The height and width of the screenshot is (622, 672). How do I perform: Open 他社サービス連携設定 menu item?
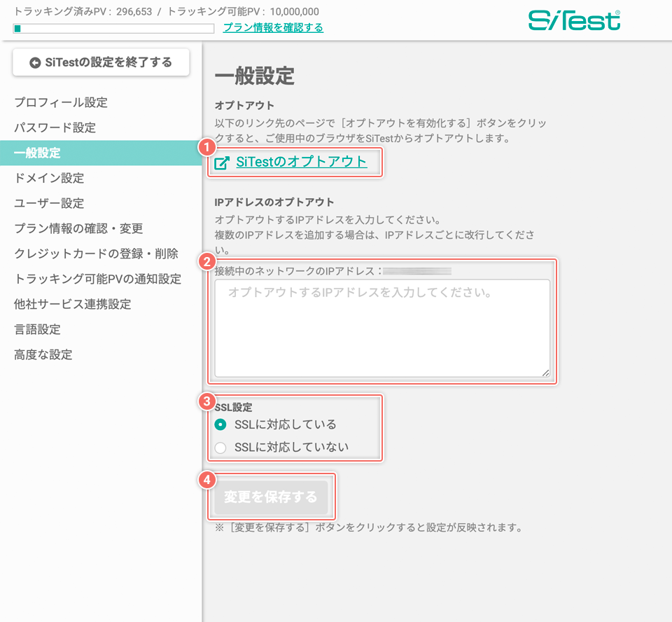point(72,304)
